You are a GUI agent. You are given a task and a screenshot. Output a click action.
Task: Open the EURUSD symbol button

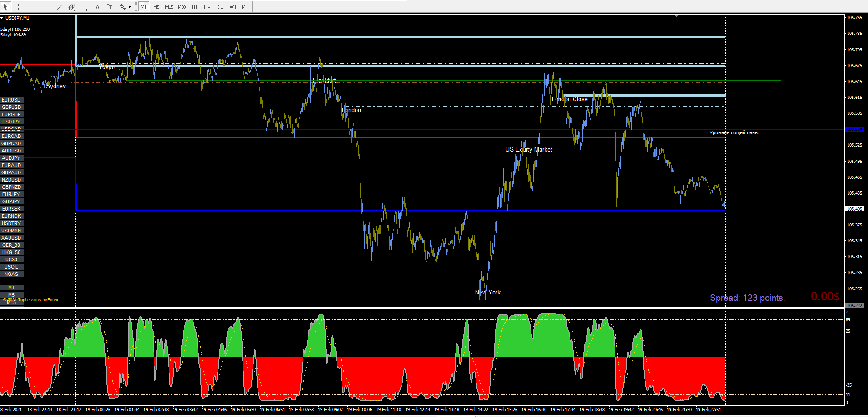[11, 100]
